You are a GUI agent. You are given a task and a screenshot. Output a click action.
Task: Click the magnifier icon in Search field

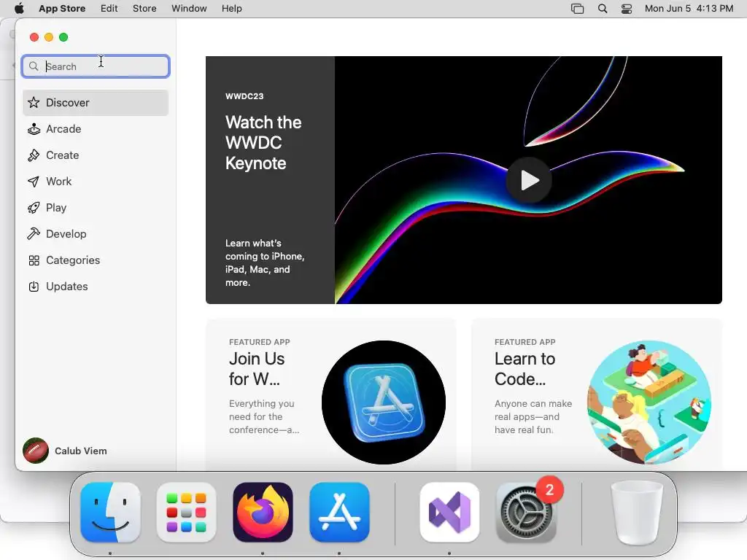(x=34, y=66)
